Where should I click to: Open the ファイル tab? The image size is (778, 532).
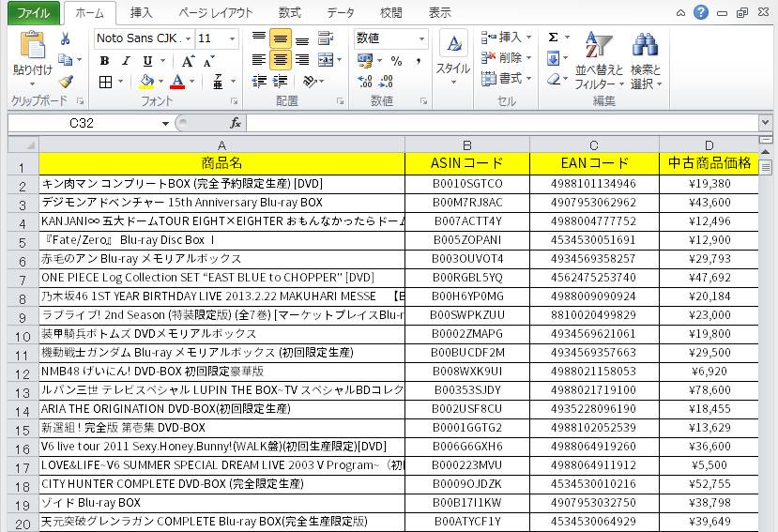[33, 13]
